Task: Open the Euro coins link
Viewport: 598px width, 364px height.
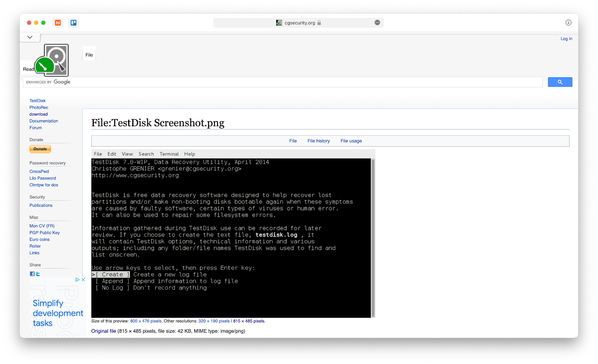Action: [x=39, y=239]
